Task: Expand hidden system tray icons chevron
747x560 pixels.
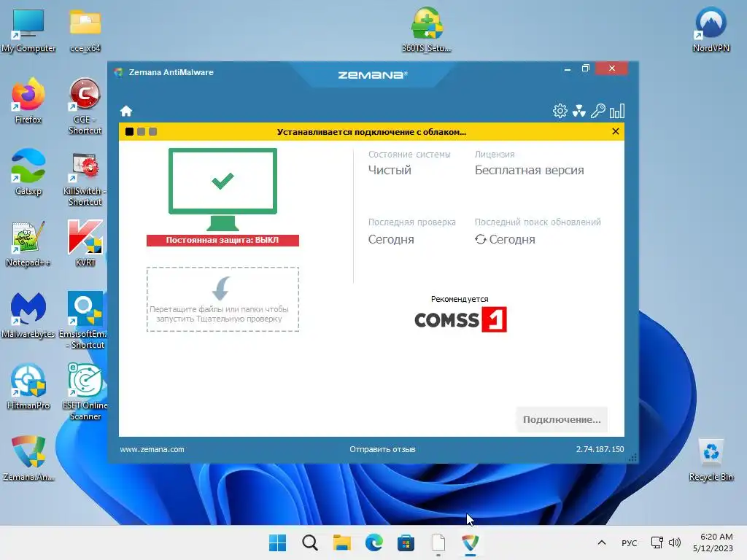Action: point(602,542)
